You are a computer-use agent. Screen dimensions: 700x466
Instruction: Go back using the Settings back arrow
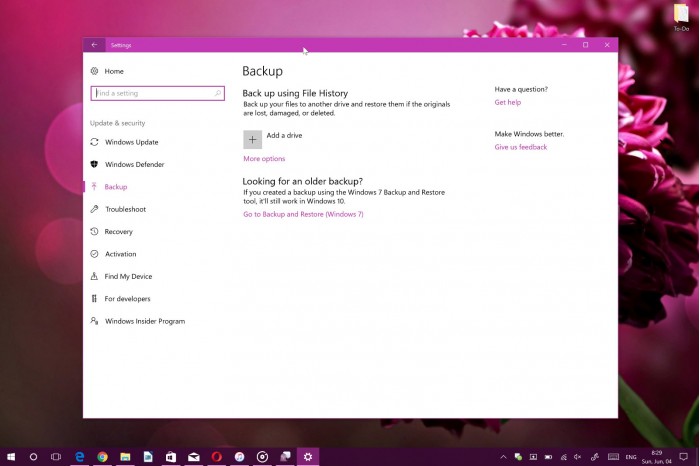(x=94, y=45)
